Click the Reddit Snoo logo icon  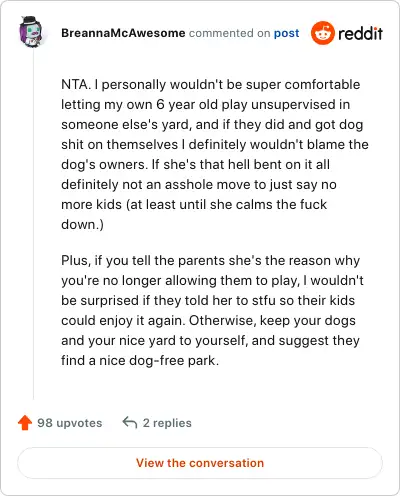tap(323, 33)
